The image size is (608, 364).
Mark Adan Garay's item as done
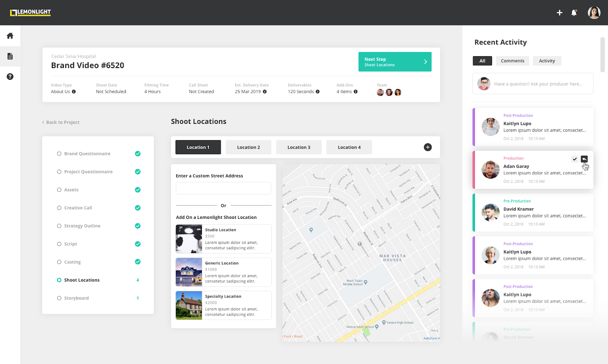(575, 159)
